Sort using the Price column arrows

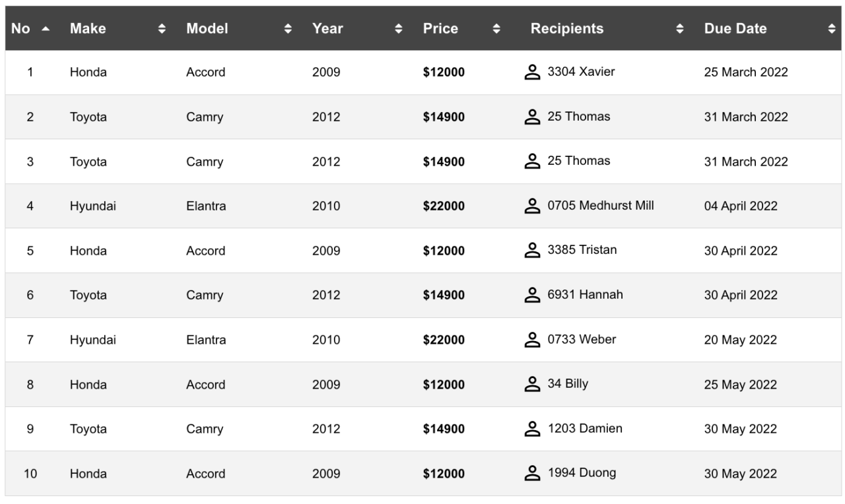[x=497, y=29]
